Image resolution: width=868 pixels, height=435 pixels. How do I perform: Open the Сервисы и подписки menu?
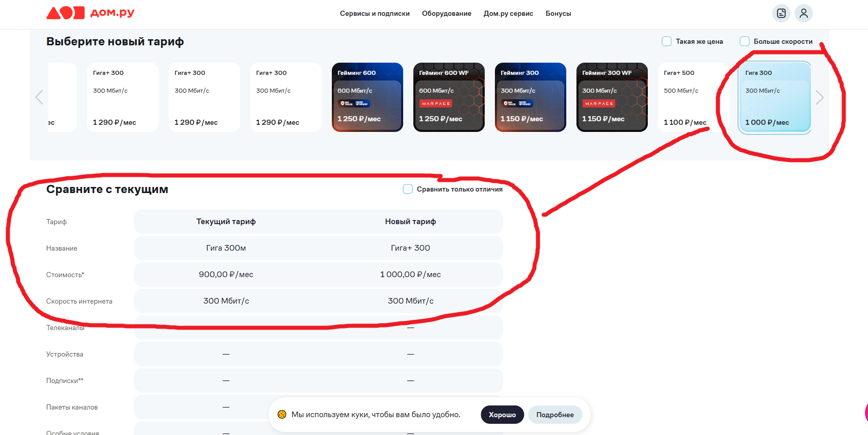[375, 14]
